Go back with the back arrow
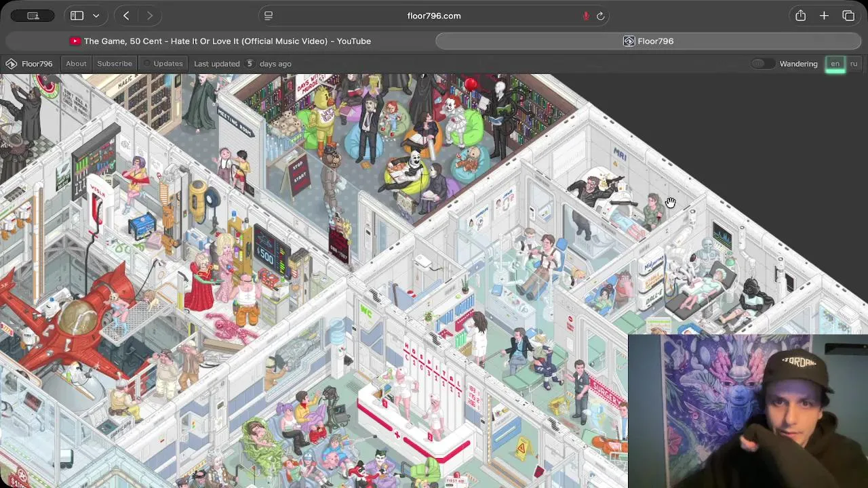The height and width of the screenshot is (488, 868). pos(126,16)
